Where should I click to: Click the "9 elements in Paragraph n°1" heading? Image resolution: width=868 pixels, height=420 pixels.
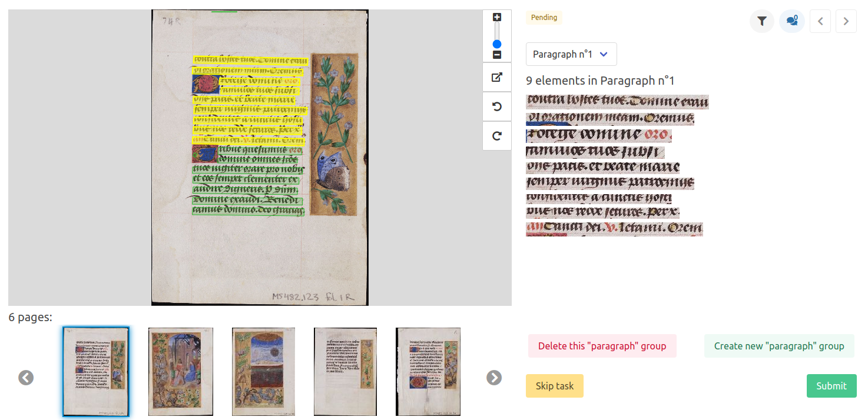point(600,81)
